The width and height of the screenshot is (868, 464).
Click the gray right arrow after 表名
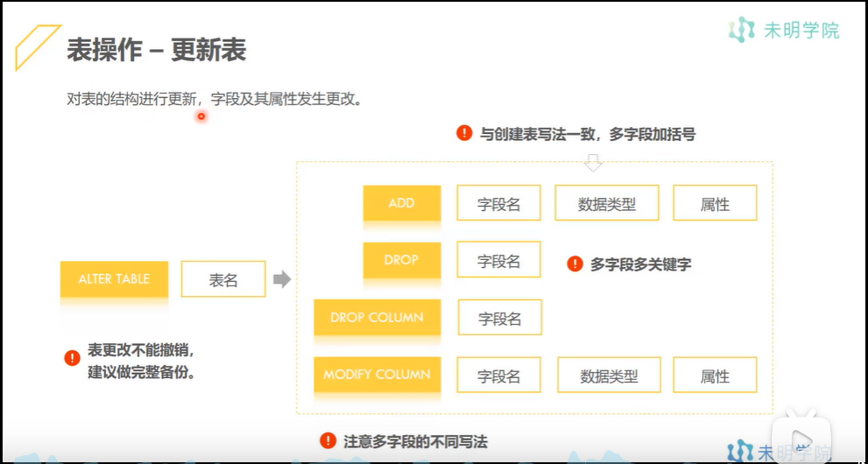[282, 279]
